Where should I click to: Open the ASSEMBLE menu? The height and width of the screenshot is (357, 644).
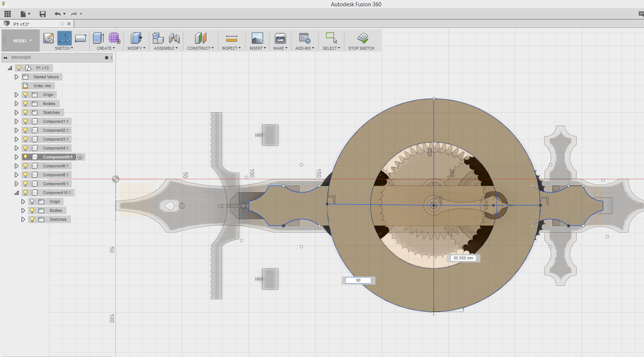coord(166,48)
